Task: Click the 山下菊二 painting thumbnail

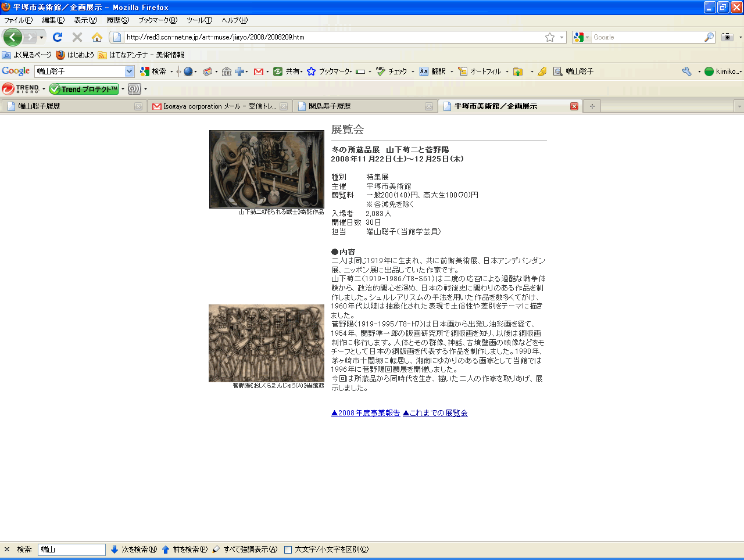Action: point(267,169)
